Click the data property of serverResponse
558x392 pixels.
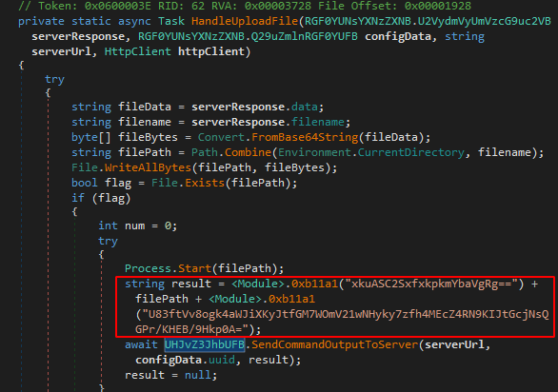(x=305, y=108)
